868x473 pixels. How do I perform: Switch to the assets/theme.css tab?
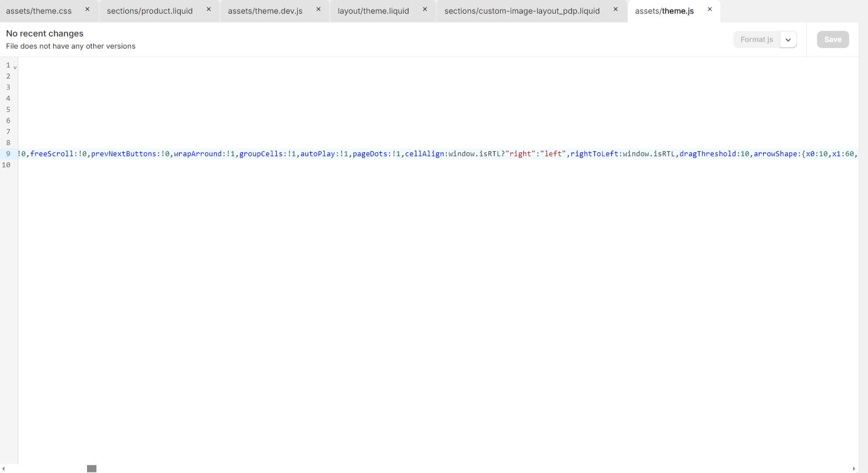point(39,11)
